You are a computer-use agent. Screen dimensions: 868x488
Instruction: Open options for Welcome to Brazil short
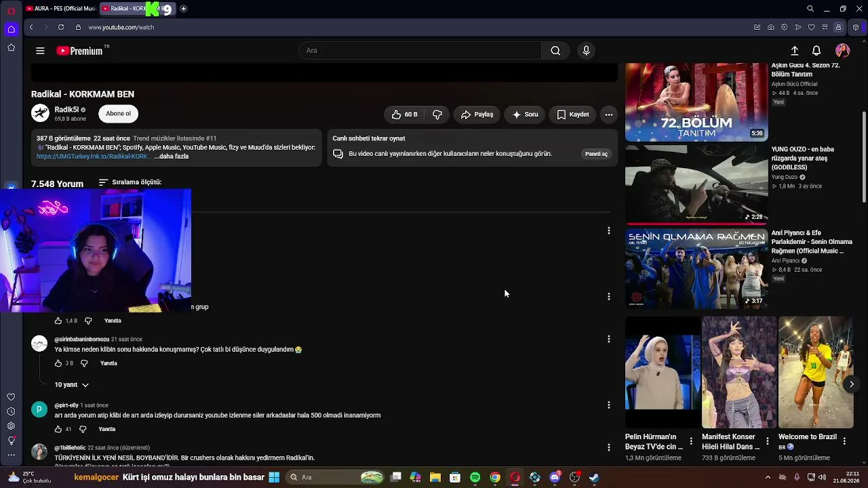(x=844, y=441)
